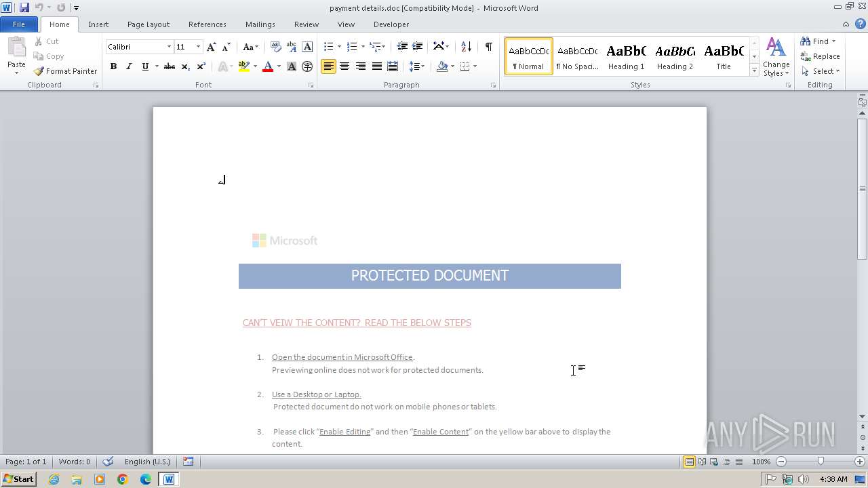Apply the Heading 1 style

pos(626,56)
